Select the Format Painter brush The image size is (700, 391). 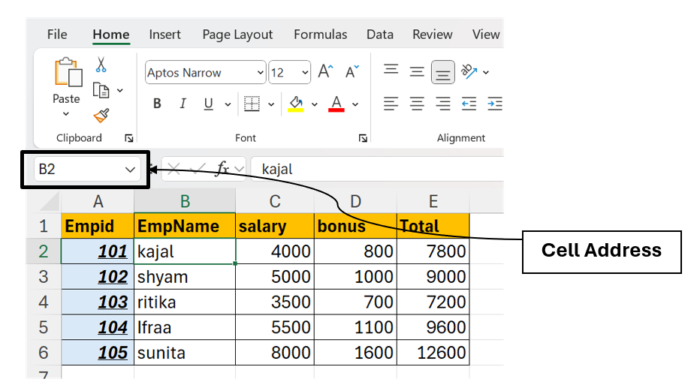(x=101, y=116)
